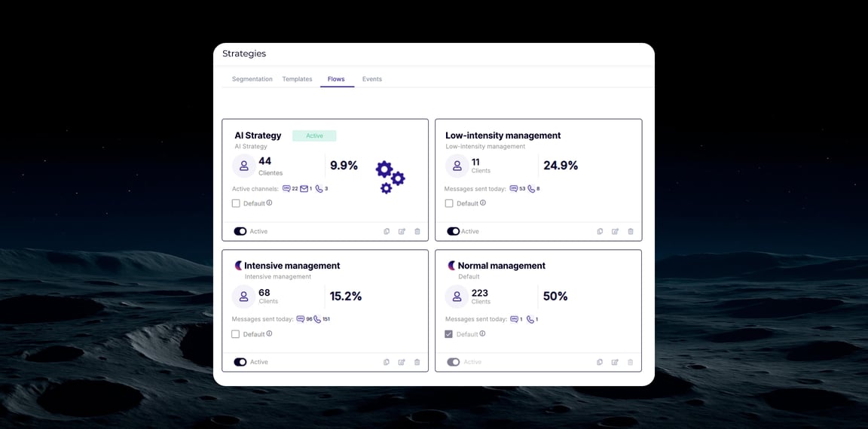
Task: Copy the AI Strategy flow
Action: pyautogui.click(x=387, y=232)
